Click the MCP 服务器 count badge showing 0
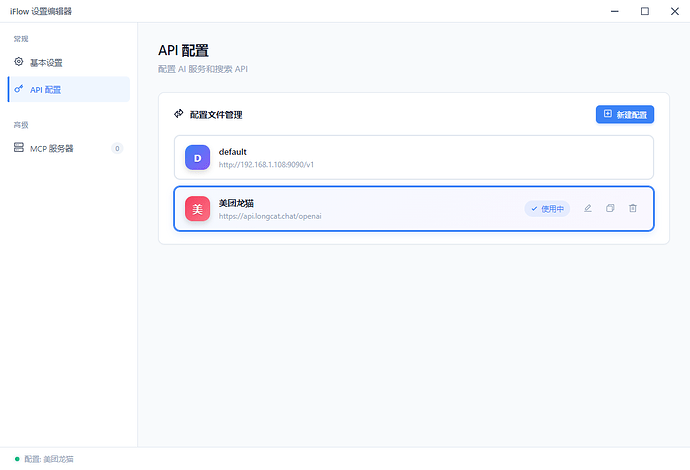Image resolution: width=690 pixels, height=470 pixels. tap(117, 148)
